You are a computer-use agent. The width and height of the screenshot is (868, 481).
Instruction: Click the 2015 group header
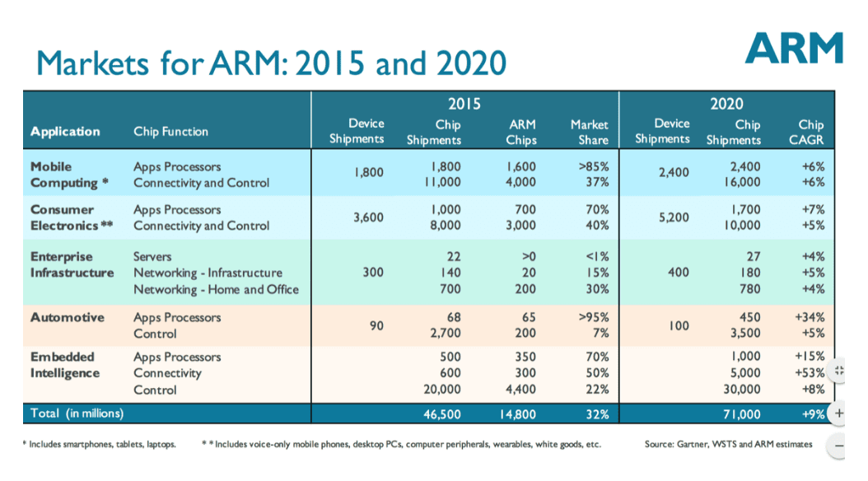pyautogui.click(x=464, y=104)
